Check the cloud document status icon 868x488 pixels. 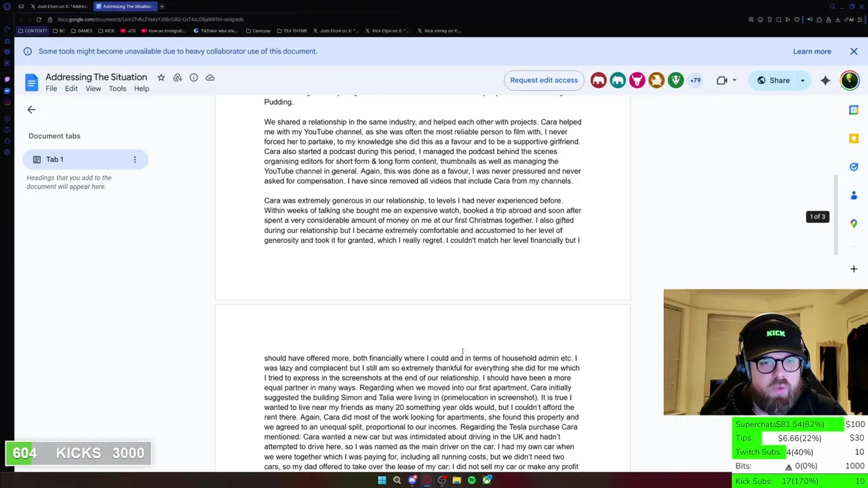click(x=210, y=77)
